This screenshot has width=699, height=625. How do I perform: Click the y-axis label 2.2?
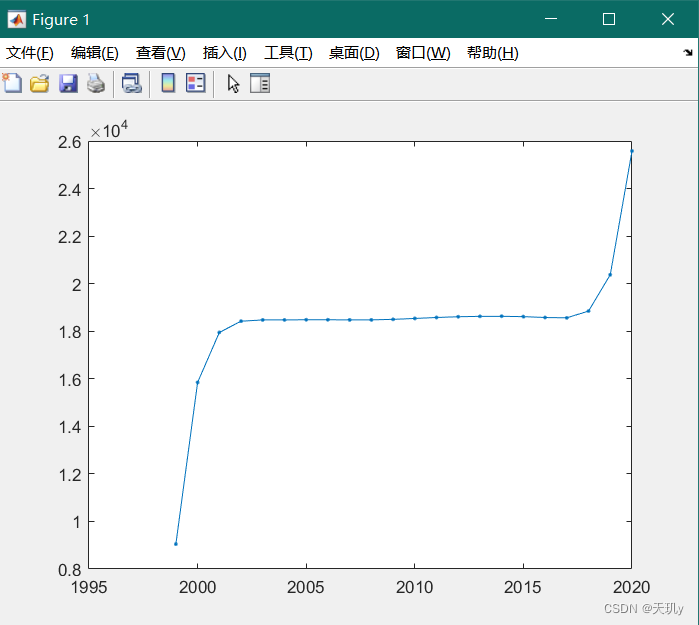click(70, 237)
